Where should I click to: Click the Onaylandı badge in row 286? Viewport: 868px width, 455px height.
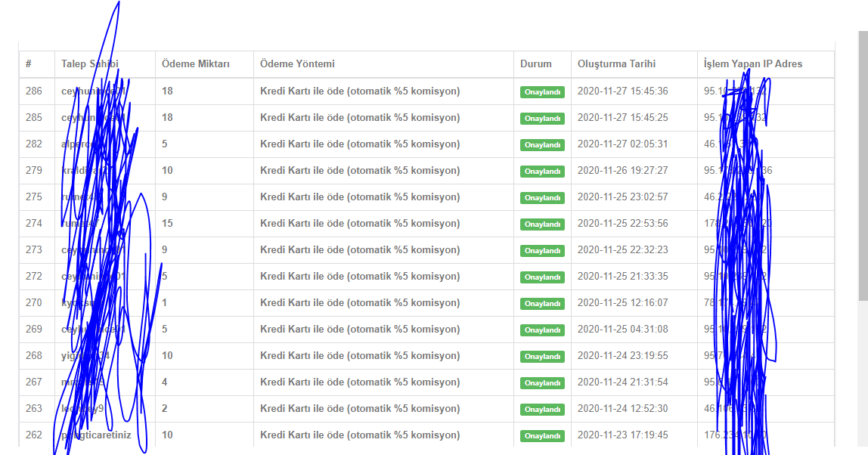click(542, 92)
